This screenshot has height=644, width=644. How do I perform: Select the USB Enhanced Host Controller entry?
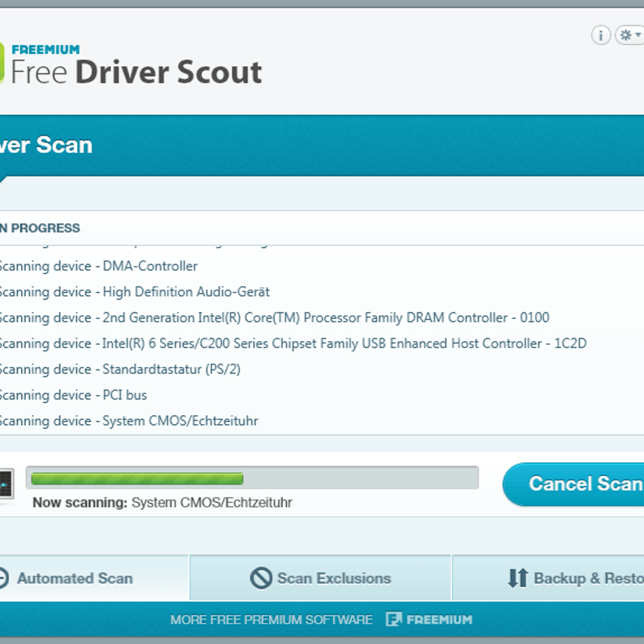(x=293, y=343)
